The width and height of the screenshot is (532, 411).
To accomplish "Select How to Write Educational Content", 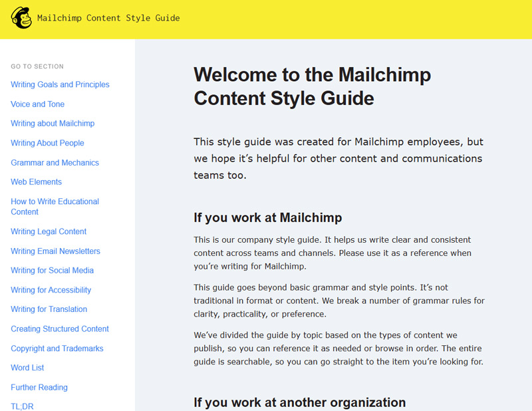I will [55, 206].
